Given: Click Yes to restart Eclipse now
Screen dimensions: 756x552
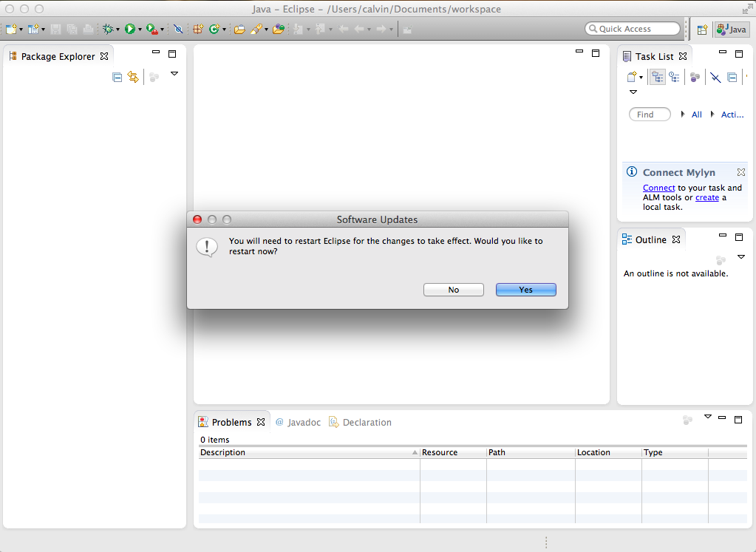Looking at the screenshot, I should pyautogui.click(x=526, y=290).
